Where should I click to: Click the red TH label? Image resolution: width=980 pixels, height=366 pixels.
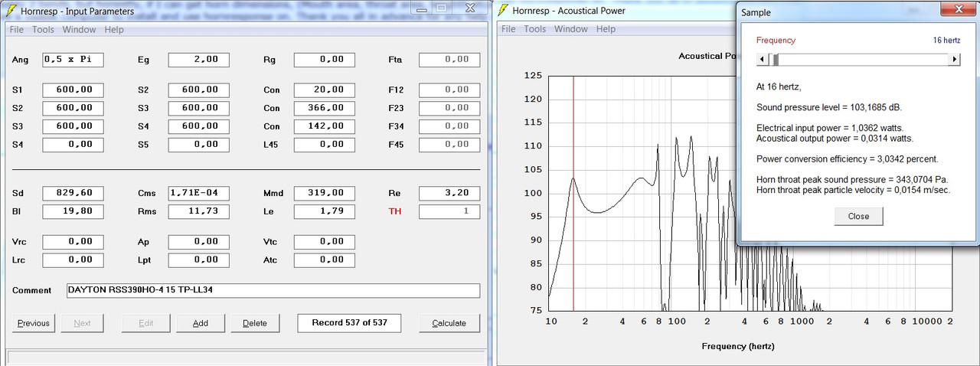pos(395,211)
